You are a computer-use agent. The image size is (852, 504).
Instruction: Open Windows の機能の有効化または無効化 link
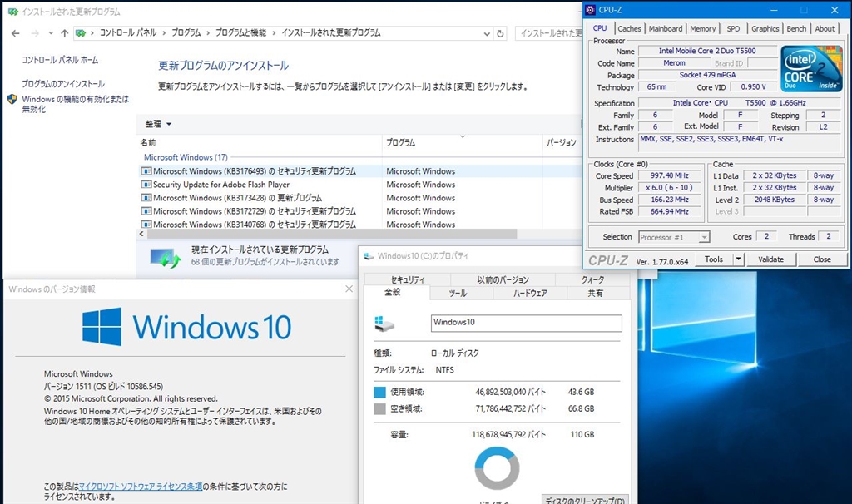coord(75,104)
